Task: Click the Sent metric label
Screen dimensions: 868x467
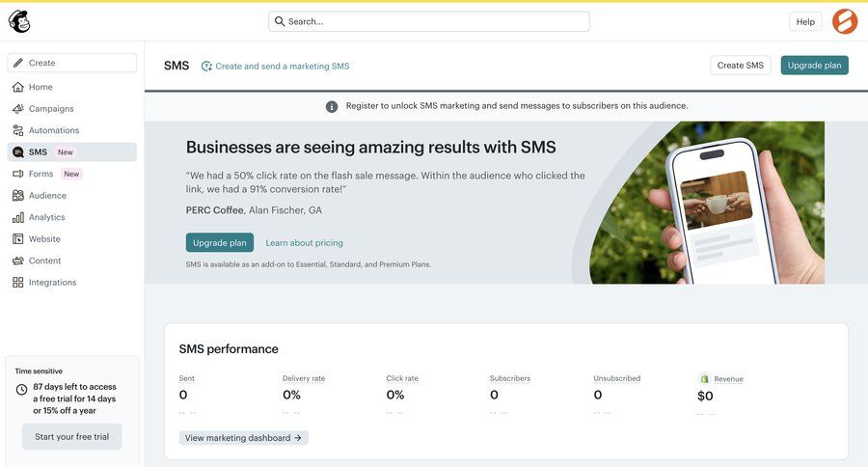Action: pos(186,378)
